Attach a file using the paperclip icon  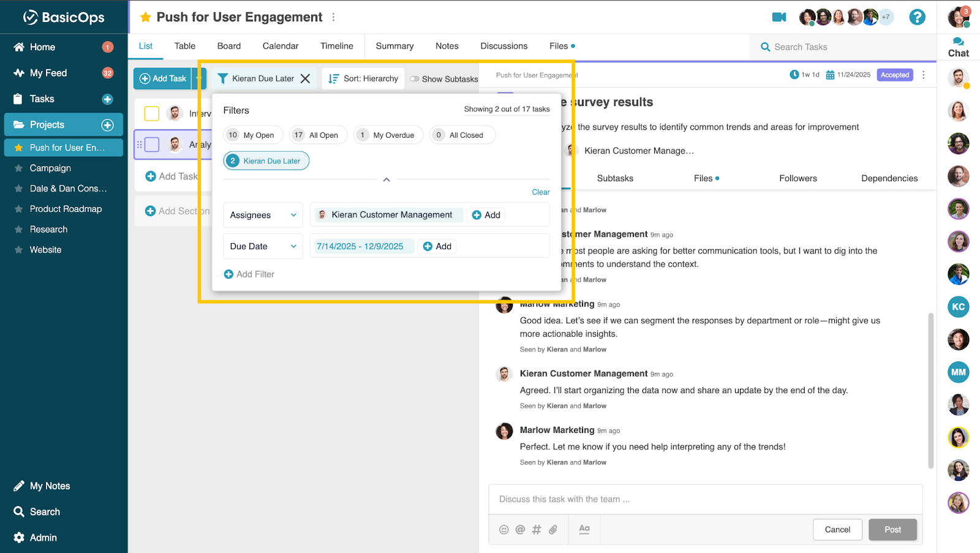tap(553, 530)
